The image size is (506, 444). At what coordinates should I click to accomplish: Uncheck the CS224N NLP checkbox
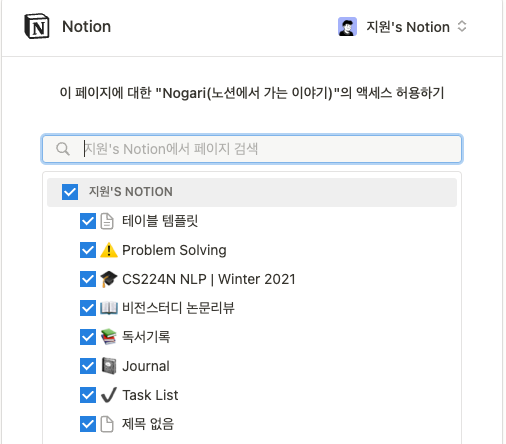pyautogui.click(x=88, y=279)
